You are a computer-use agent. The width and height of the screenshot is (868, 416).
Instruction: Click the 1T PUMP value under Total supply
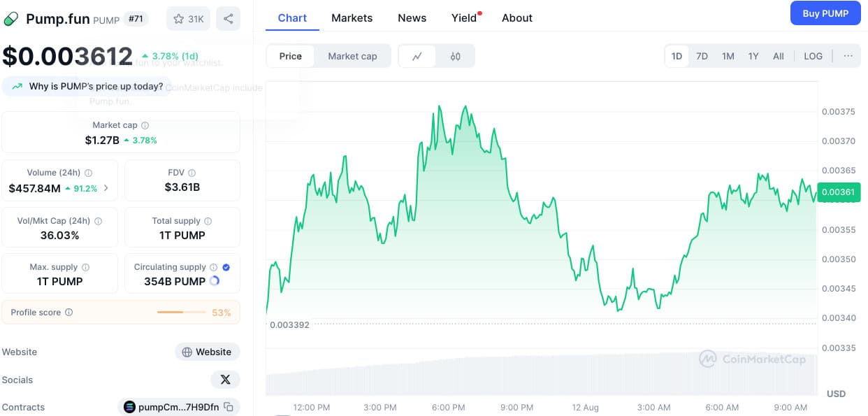pyautogui.click(x=182, y=236)
